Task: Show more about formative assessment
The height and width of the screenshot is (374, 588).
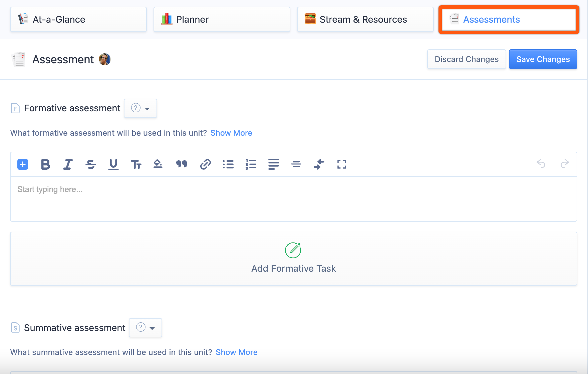Action: (x=231, y=133)
